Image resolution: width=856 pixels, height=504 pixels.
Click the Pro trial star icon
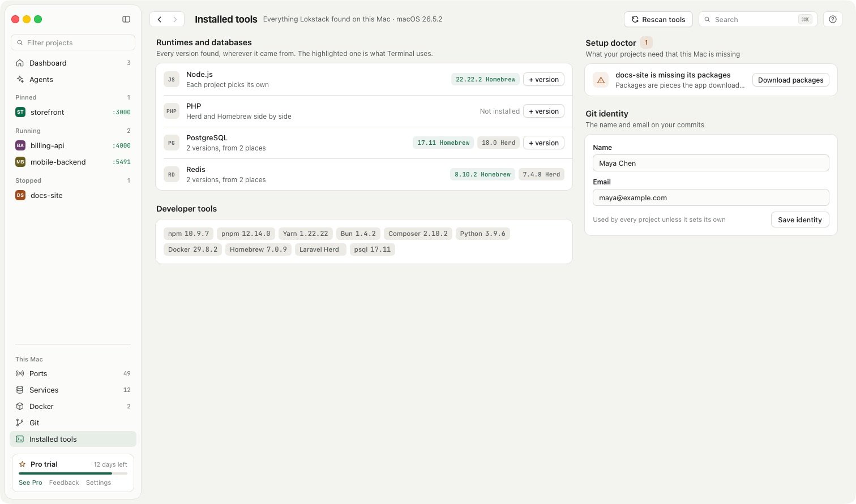(23, 464)
